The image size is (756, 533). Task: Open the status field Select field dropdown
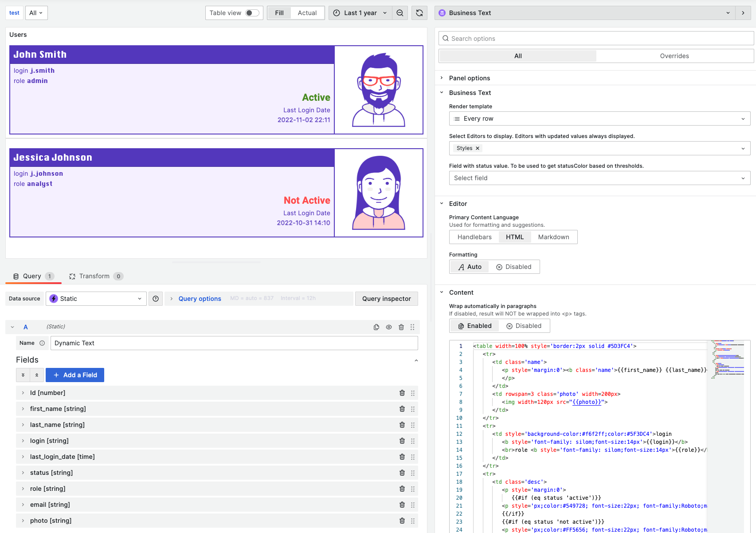(x=599, y=178)
